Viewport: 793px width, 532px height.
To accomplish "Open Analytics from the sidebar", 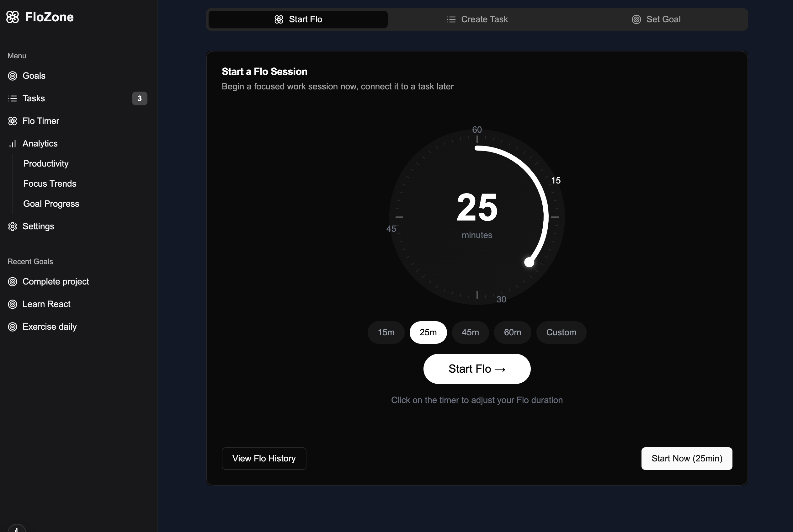I will 40,144.
